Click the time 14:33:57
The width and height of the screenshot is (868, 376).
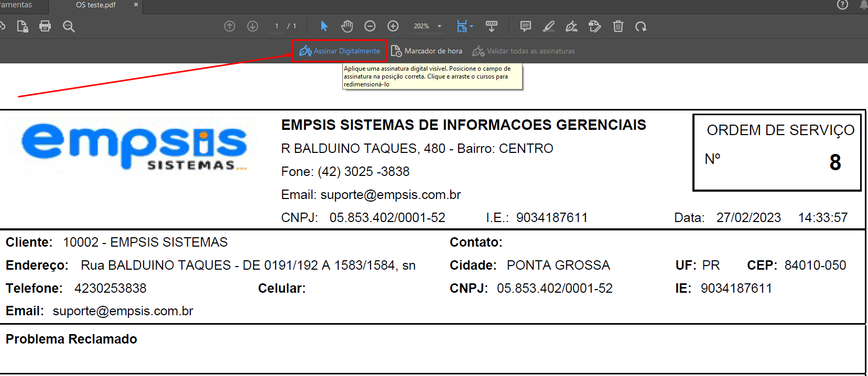coord(823,217)
